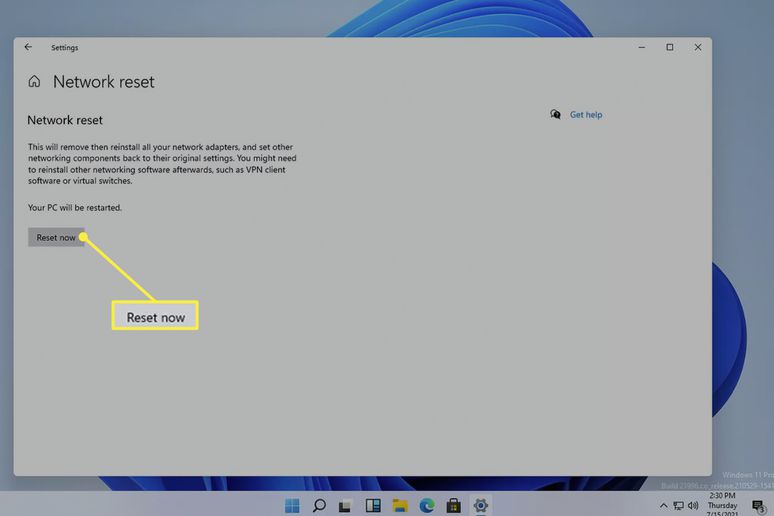Viewport: 774px width, 516px height.
Task: Open the Widgets panel icon
Action: pos(373,505)
